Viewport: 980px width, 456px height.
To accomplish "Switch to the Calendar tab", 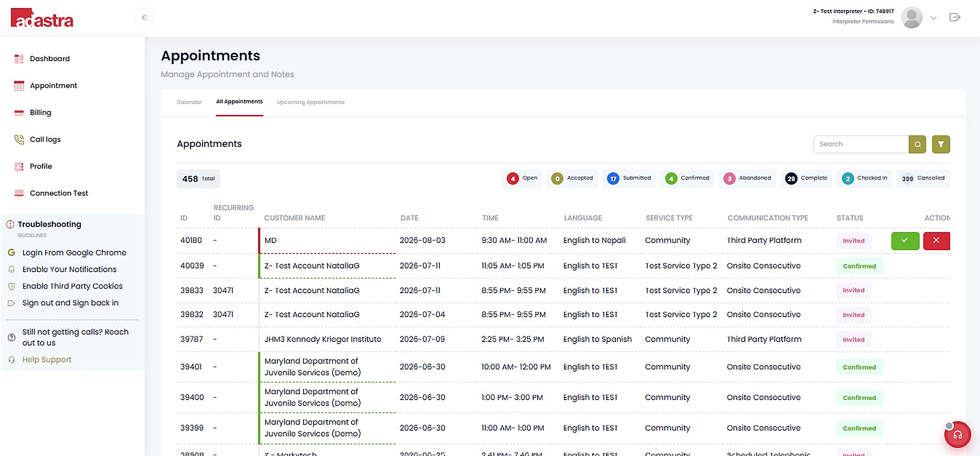I will pyautogui.click(x=189, y=102).
